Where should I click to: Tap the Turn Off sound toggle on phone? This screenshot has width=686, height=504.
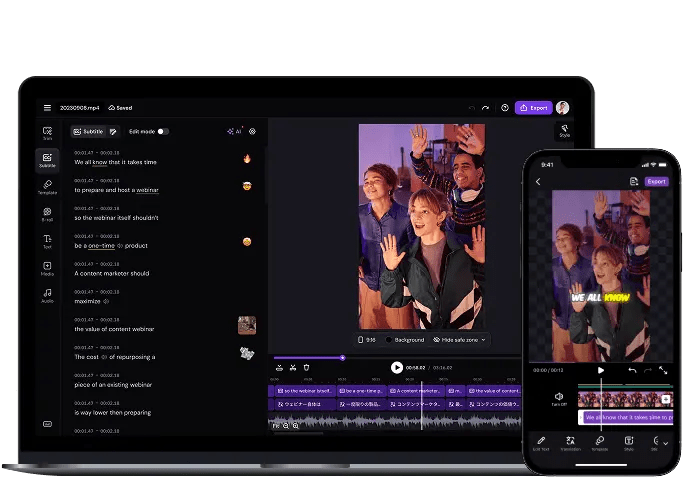(x=559, y=399)
